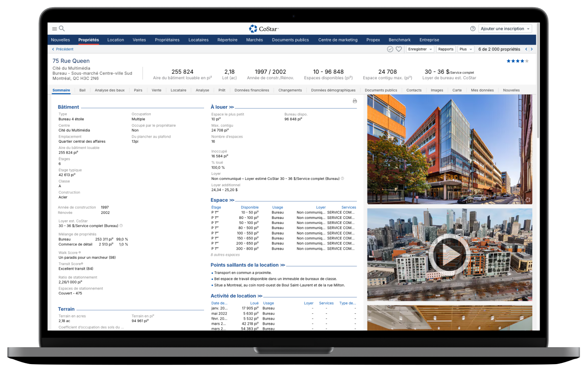Screen dimensions: 588x375
Task: Switch to the Analyse des baux tab
Action: coord(110,90)
